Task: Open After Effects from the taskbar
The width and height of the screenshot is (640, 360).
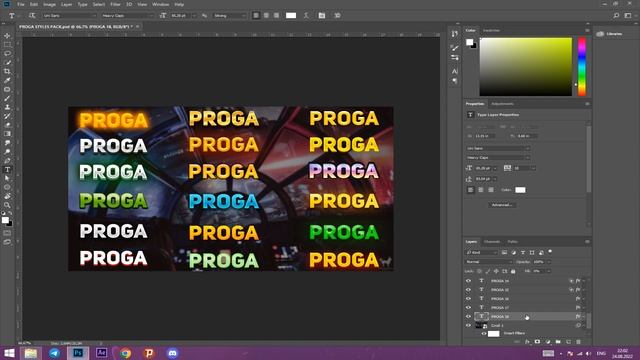Action: pyautogui.click(x=102, y=353)
